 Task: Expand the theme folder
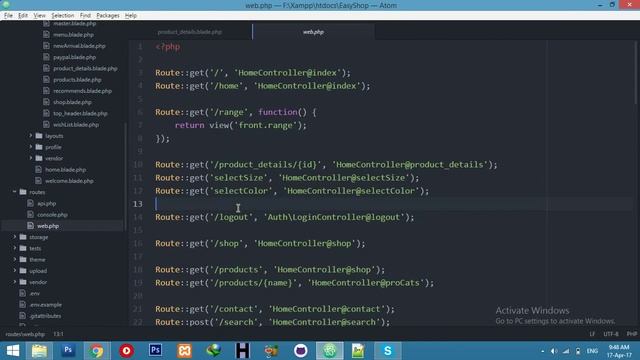pyautogui.click(x=15, y=259)
